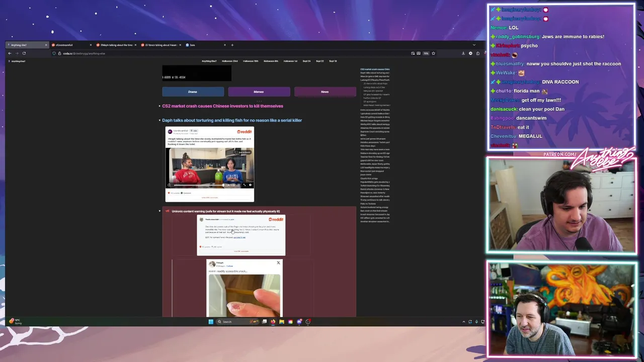Click the News category button
The image size is (644, 362).
(x=325, y=92)
